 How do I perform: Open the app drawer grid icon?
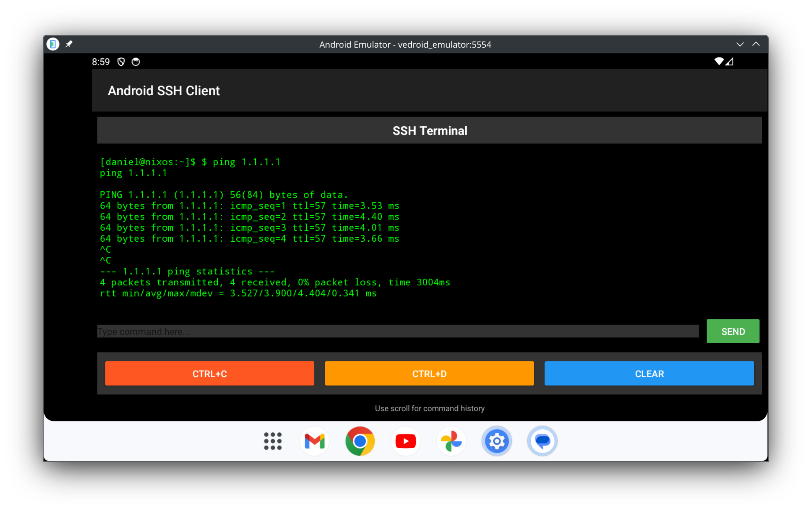click(272, 441)
